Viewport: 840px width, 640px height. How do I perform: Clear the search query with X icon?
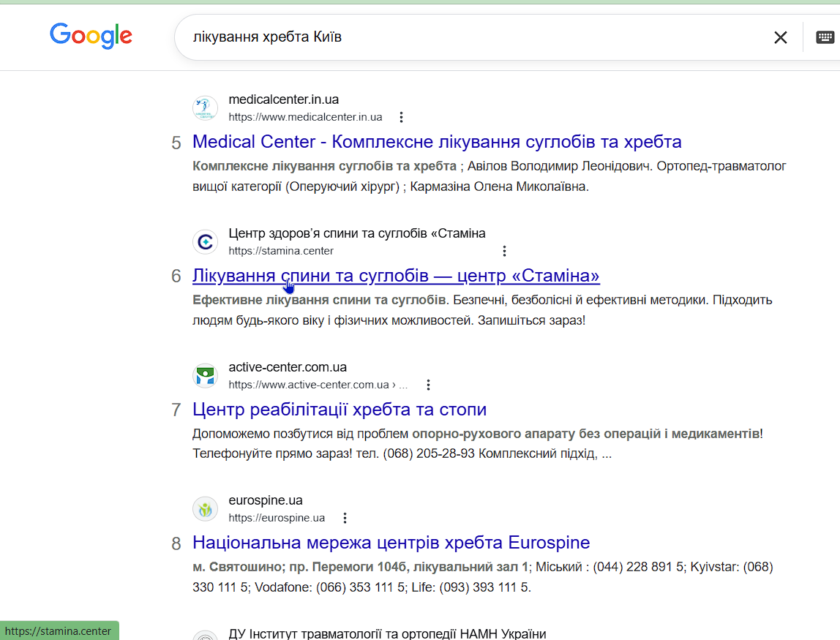click(x=781, y=37)
